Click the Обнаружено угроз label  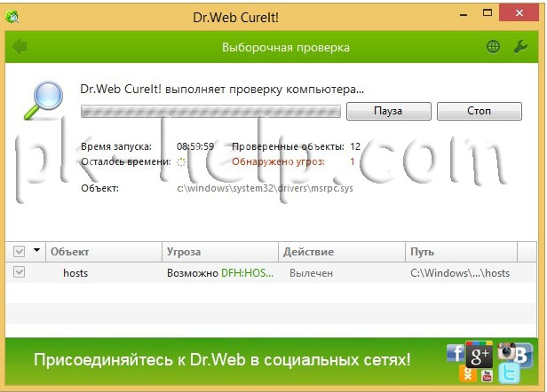click(278, 161)
